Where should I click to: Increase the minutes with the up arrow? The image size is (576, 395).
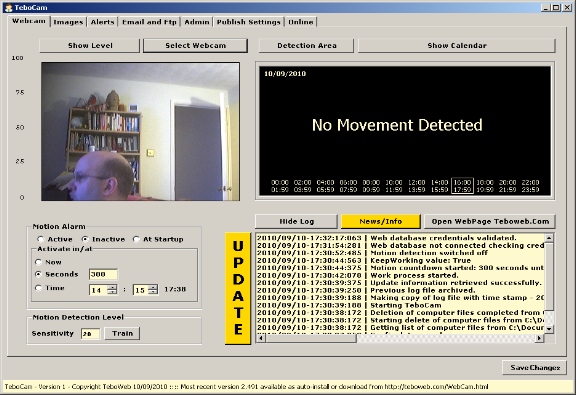coord(153,287)
